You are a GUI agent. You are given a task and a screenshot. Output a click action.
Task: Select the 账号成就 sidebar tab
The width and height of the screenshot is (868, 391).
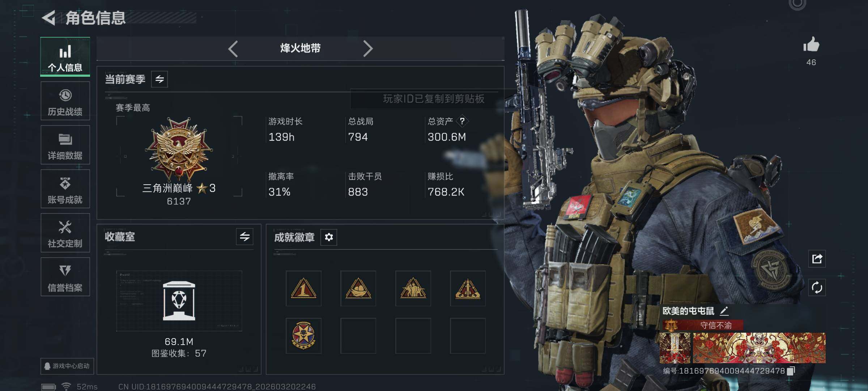65,189
